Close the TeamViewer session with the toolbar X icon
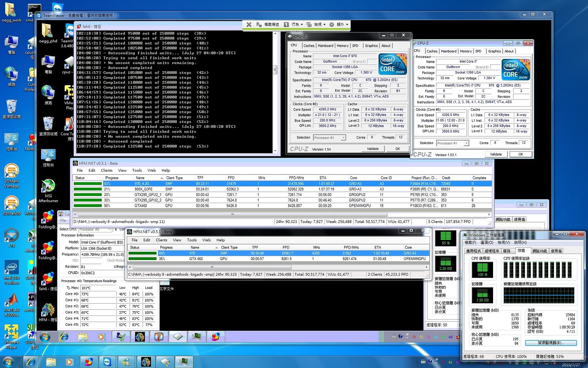This screenshot has height=368, width=588. click(x=249, y=25)
